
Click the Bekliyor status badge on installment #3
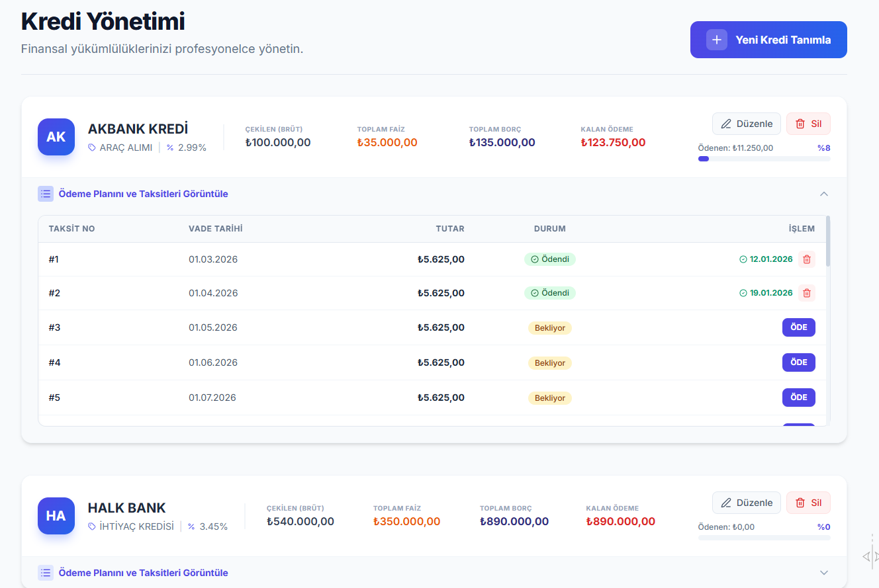click(549, 328)
